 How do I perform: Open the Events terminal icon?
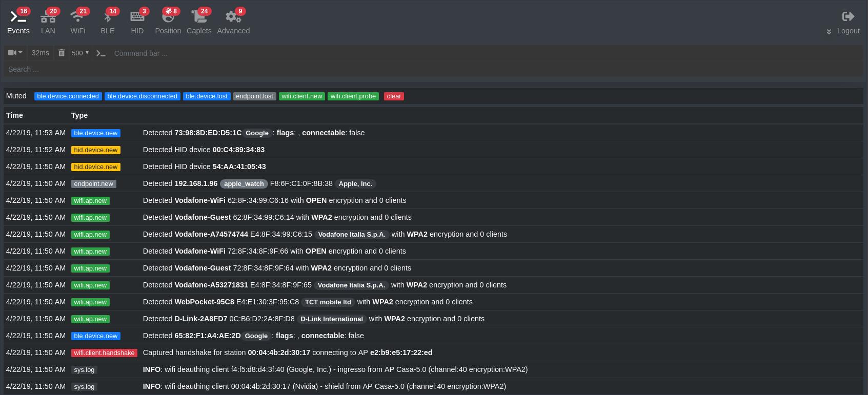[x=18, y=17]
